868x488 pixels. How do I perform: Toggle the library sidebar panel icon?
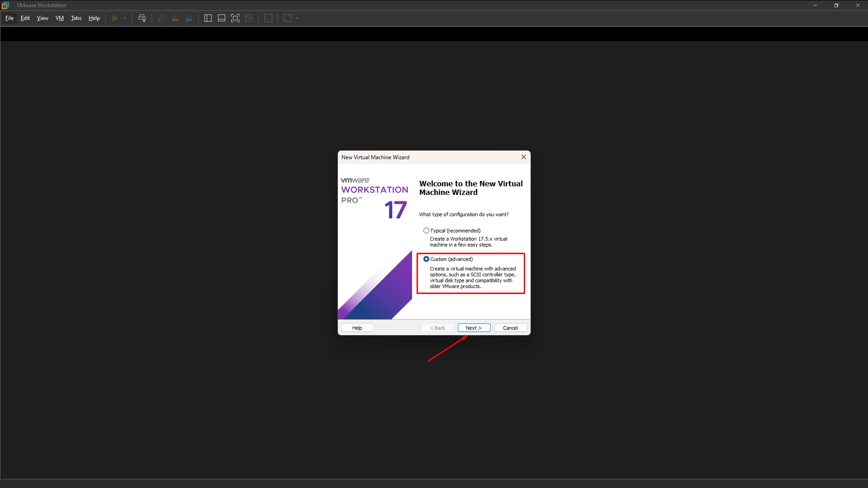(x=208, y=18)
